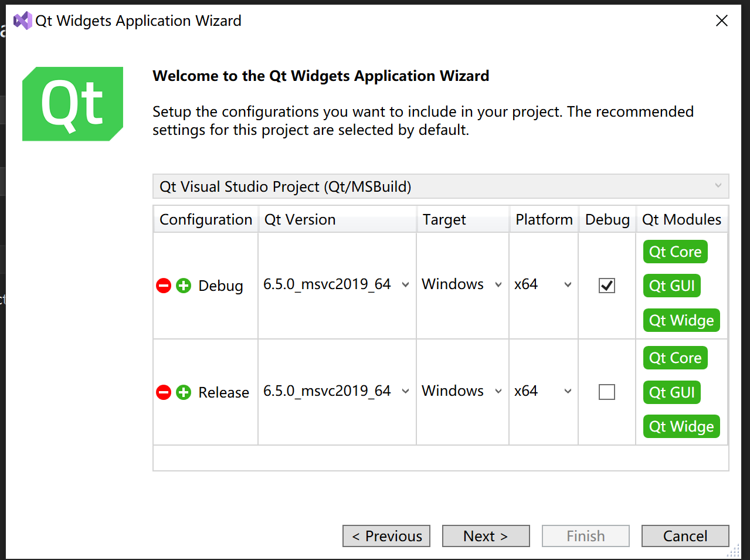The width and height of the screenshot is (750, 560).
Task: Expand Qt Version dropdown for Debug configuration
Action: point(405,285)
